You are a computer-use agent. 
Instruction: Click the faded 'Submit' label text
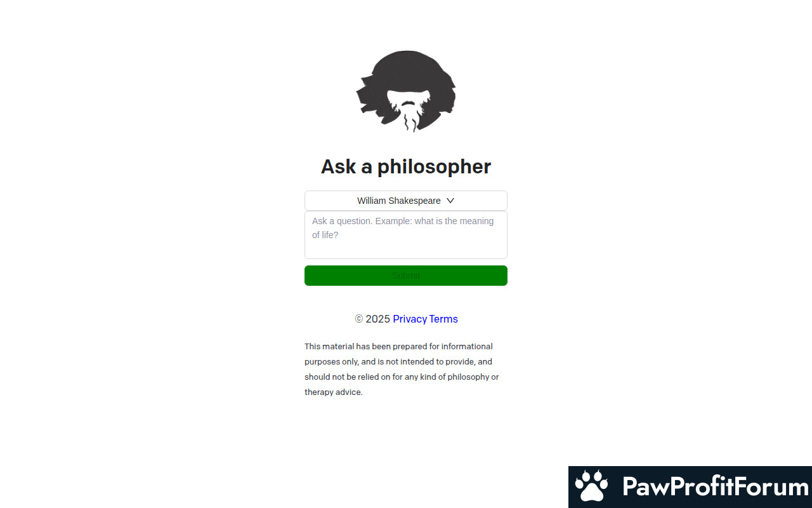pyautogui.click(x=406, y=276)
